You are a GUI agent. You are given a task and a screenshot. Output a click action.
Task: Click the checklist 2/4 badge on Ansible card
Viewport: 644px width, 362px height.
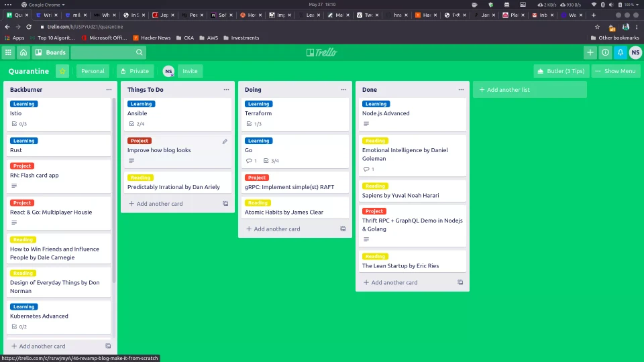137,123
